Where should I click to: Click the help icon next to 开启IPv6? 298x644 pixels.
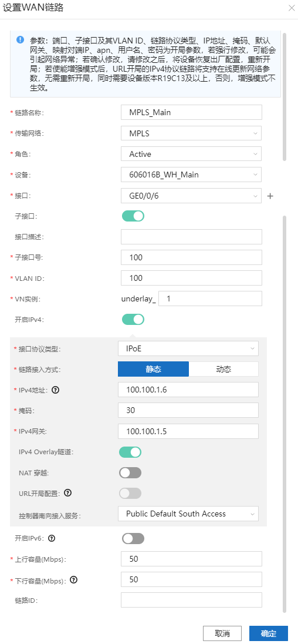click(x=52, y=538)
